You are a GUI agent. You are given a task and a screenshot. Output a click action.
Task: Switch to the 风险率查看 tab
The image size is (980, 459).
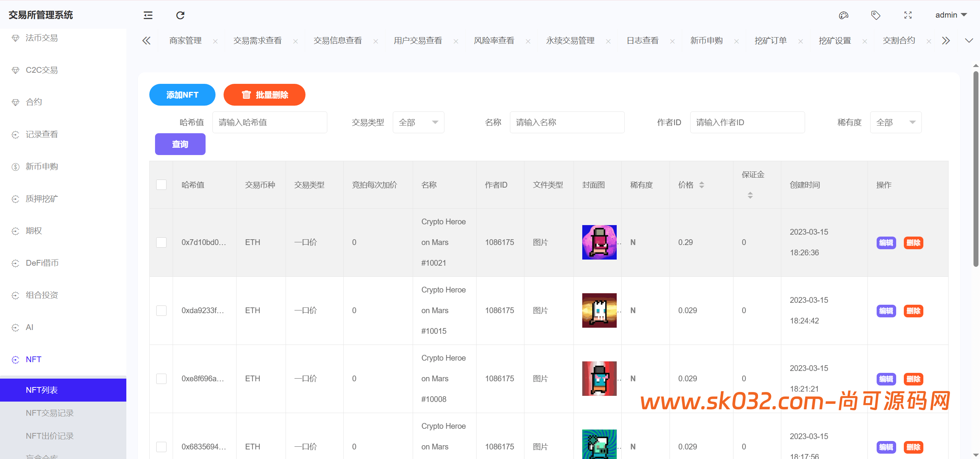pyautogui.click(x=494, y=41)
